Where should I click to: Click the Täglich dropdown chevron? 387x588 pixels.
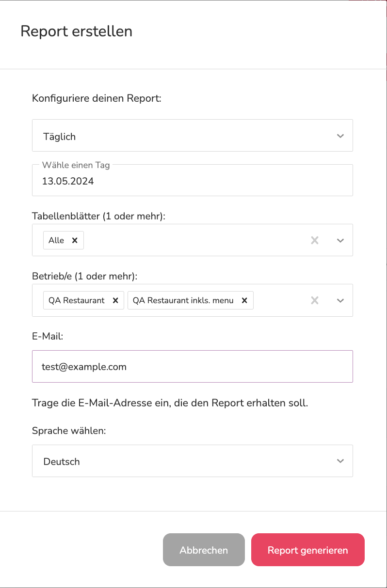[340, 136]
